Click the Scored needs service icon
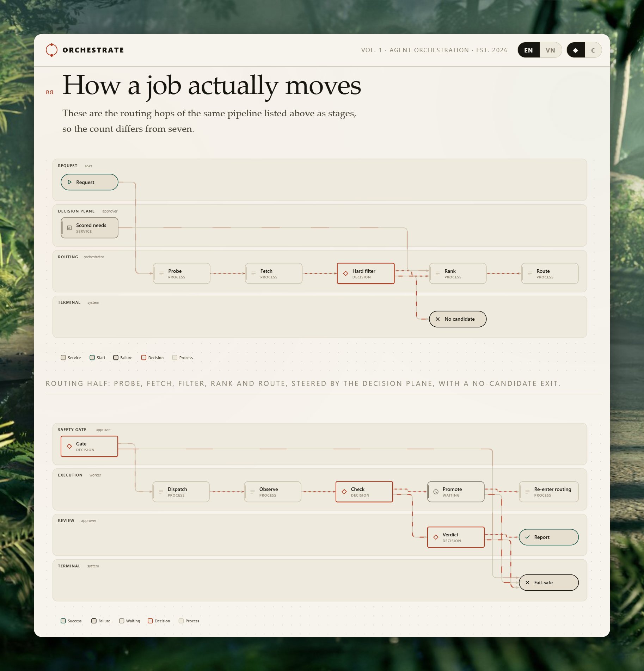The height and width of the screenshot is (671, 644). coord(69,228)
